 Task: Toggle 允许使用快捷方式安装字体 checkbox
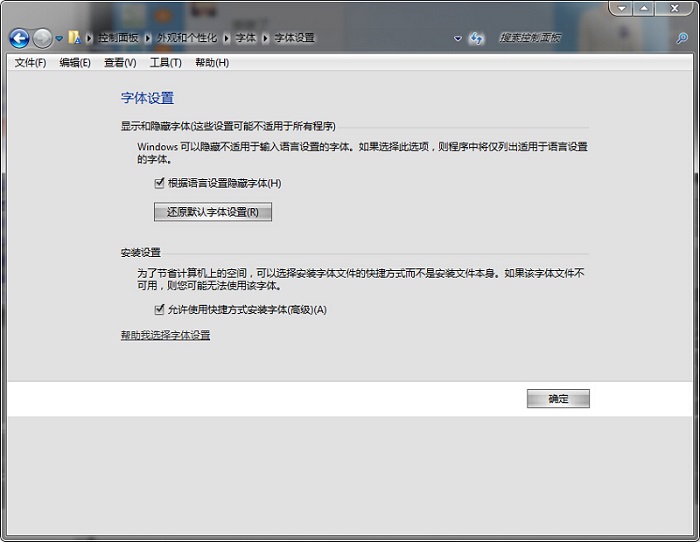pyautogui.click(x=159, y=310)
